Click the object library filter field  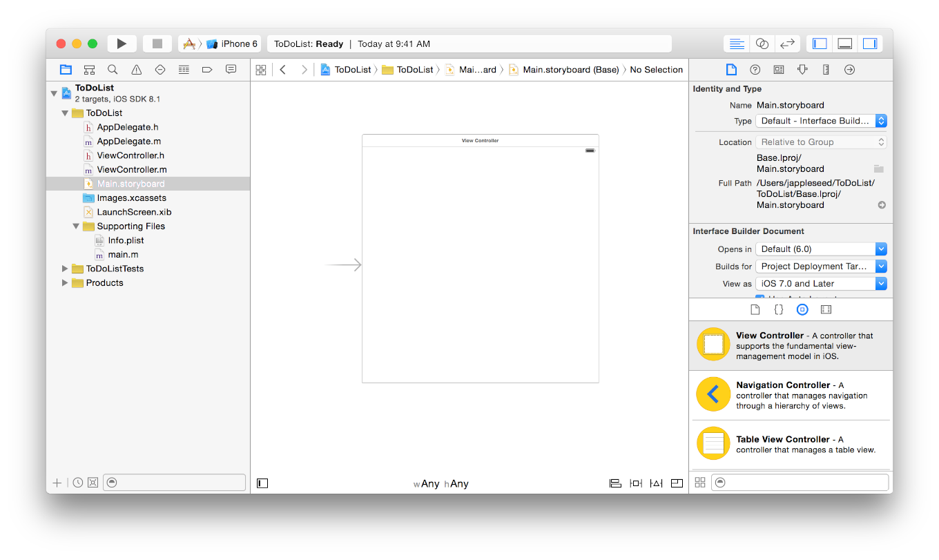(x=800, y=482)
